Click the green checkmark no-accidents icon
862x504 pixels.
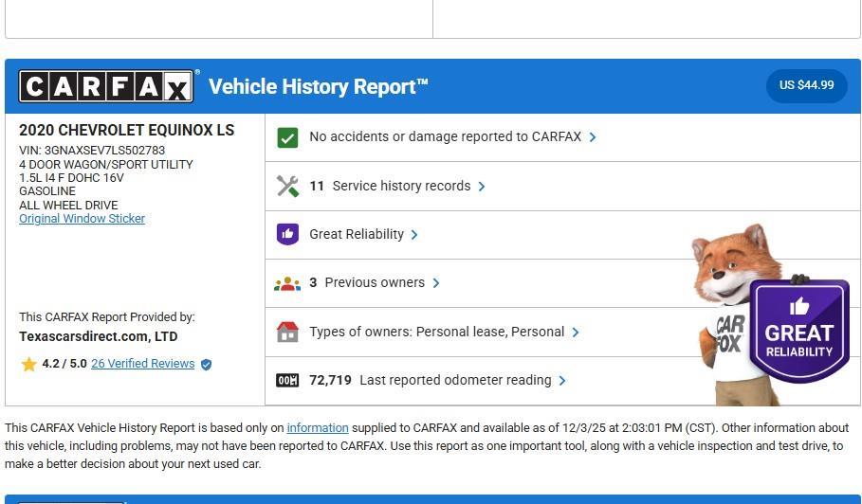[287, 137]
